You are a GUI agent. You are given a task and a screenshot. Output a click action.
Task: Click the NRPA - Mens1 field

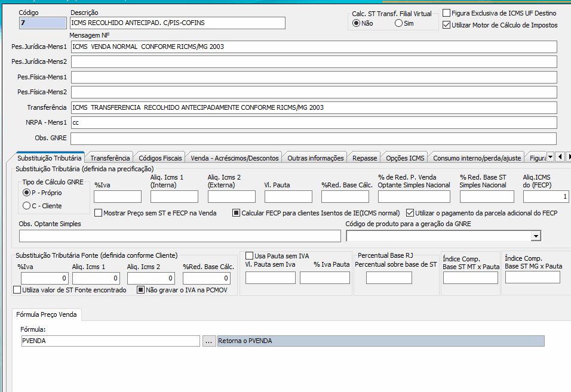click(x=314, y=122)
